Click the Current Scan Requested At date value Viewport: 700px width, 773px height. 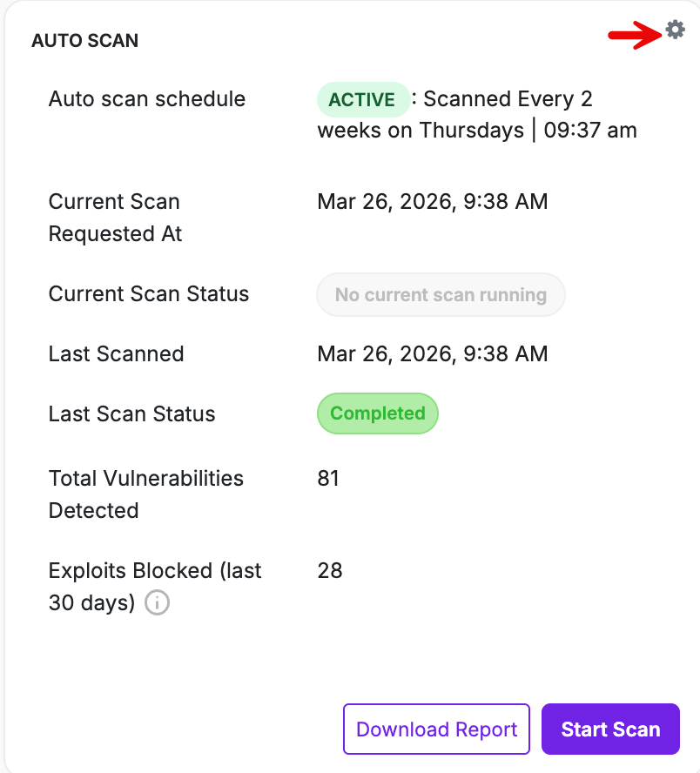point(432,202)
